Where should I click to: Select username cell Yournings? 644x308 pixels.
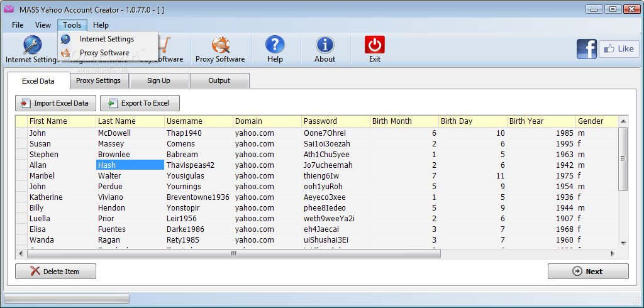pyautogui.click(x=199, y=187)
